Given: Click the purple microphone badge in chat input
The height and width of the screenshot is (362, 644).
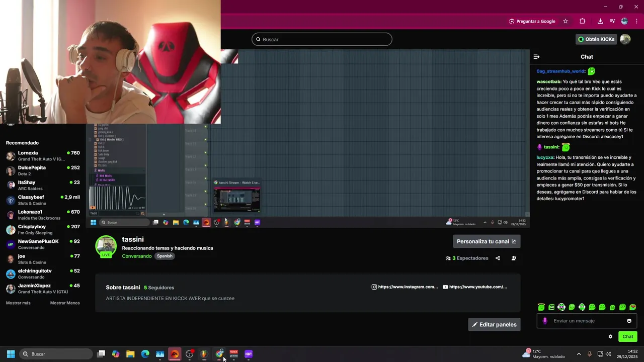Looking at the screenshot, I should [x=545, y=321].
